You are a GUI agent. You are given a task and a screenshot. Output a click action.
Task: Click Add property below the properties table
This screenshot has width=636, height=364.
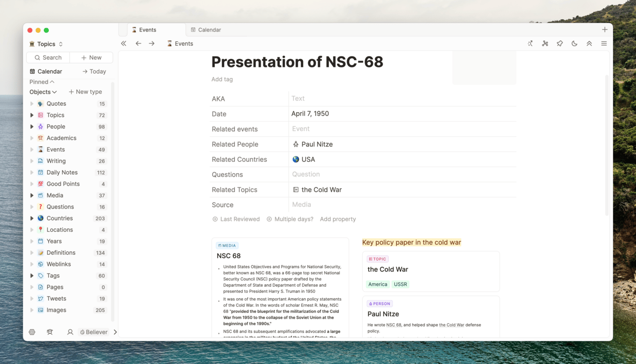pos(338,219)
